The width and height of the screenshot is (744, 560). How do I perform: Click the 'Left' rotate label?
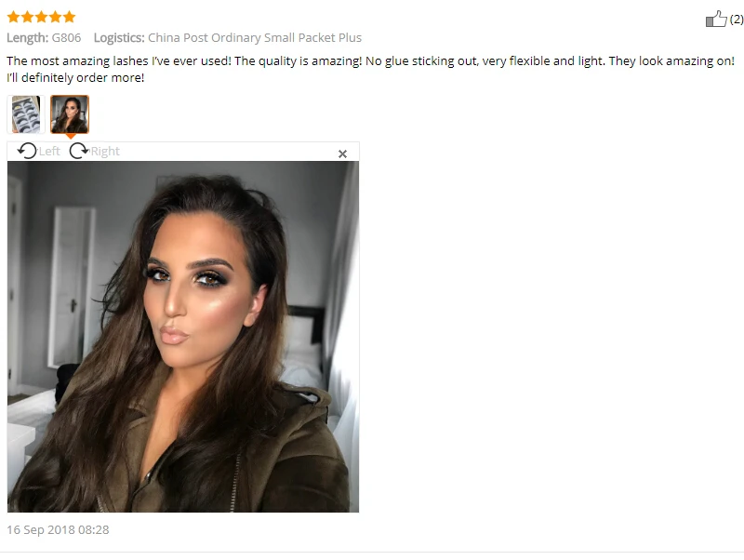pyautogui.click(x=49, y=151)
